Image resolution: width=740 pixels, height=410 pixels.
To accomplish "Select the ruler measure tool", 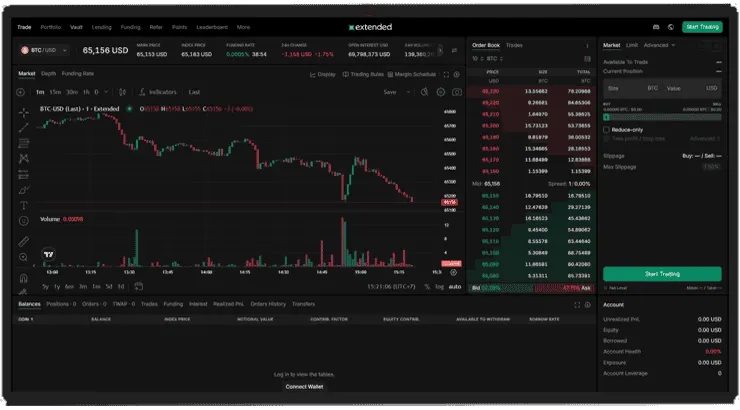I will click(x=24, y=242).
